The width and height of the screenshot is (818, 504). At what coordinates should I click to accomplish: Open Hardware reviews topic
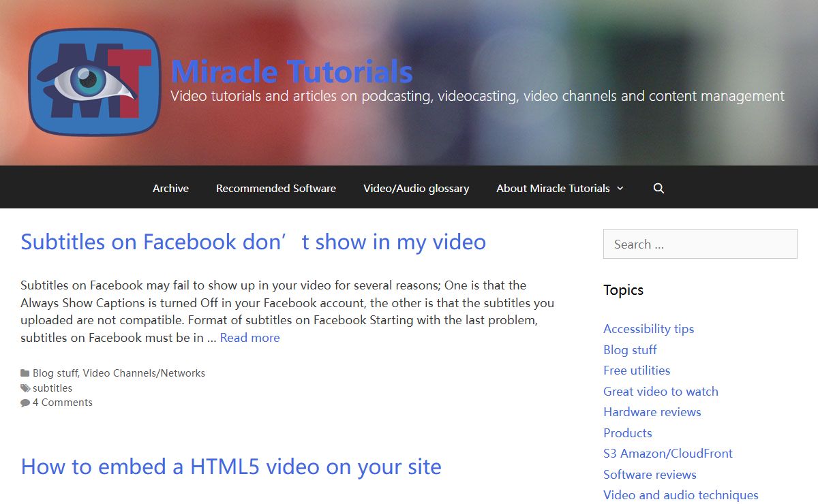[652, 412]
